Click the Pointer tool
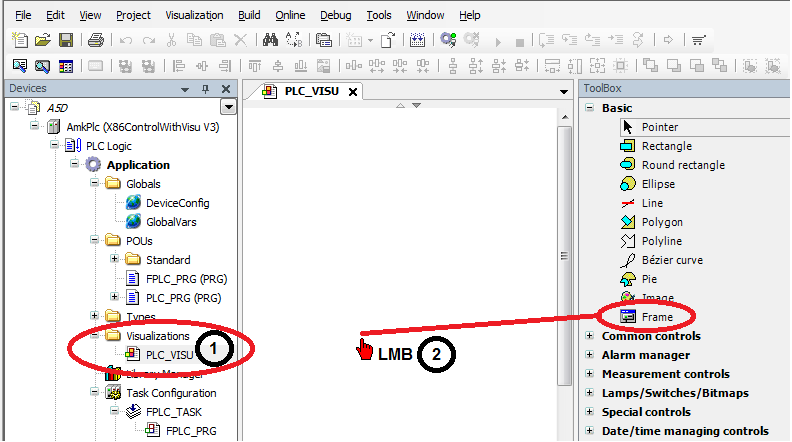 659,127
